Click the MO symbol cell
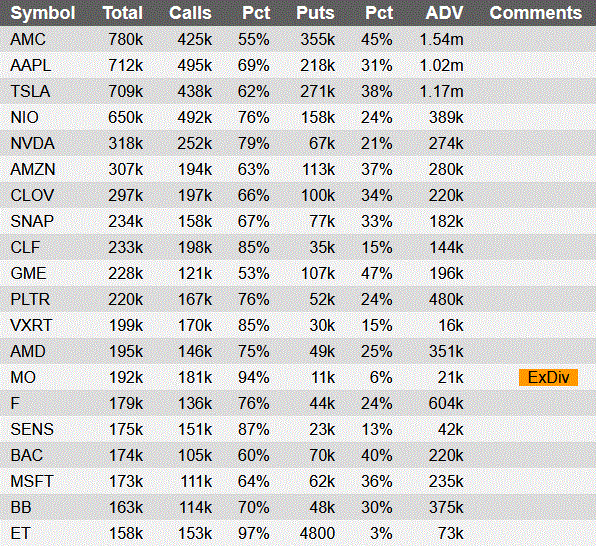 [23, 377]
